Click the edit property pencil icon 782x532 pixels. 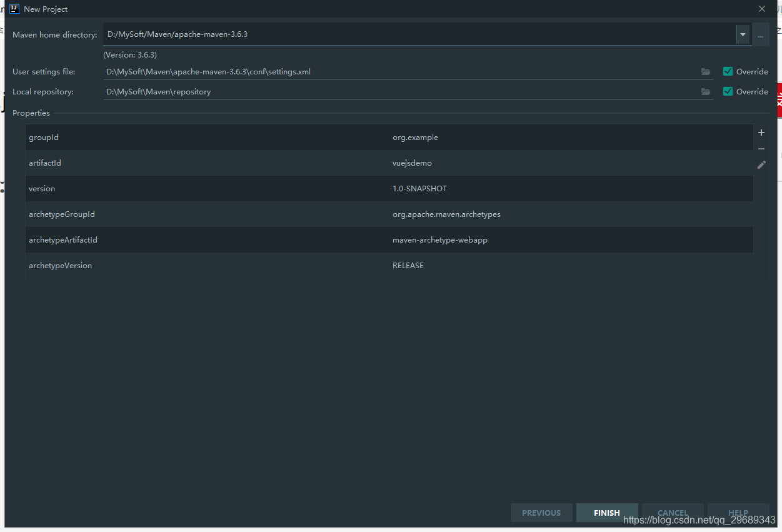tap(761, 165)
